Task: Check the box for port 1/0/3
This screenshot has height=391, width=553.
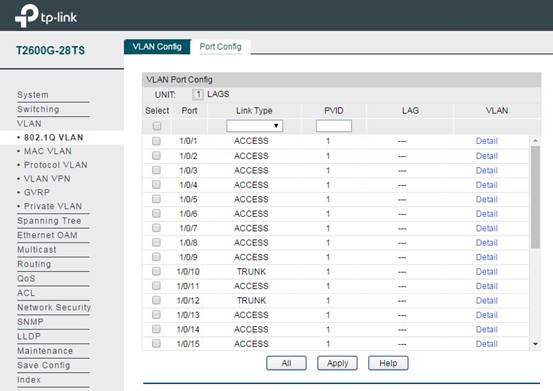Action: [x=156, y=170]
